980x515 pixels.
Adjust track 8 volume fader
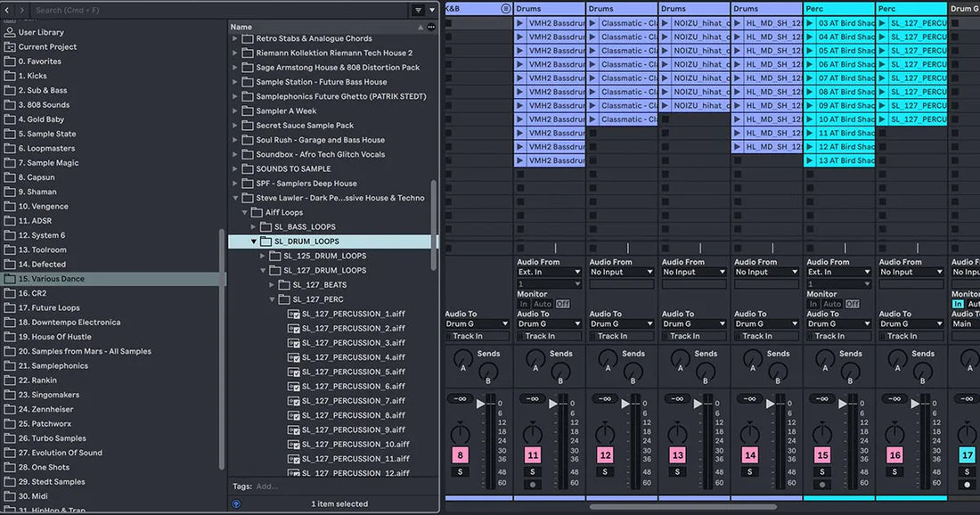point(480,405)
